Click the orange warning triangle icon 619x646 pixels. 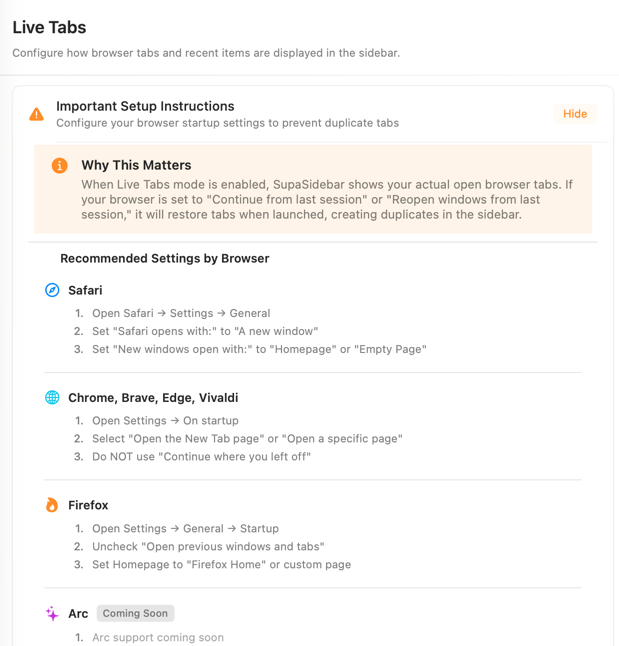(36, 114)
